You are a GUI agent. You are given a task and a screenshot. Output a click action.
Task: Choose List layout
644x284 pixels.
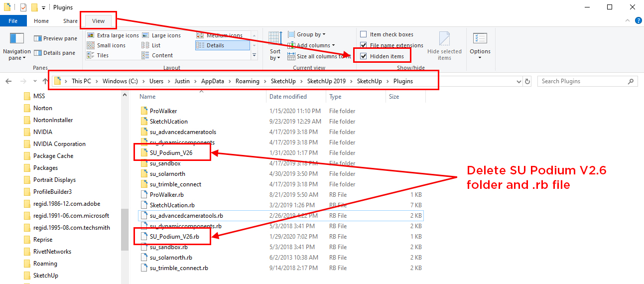pos(151,45)
